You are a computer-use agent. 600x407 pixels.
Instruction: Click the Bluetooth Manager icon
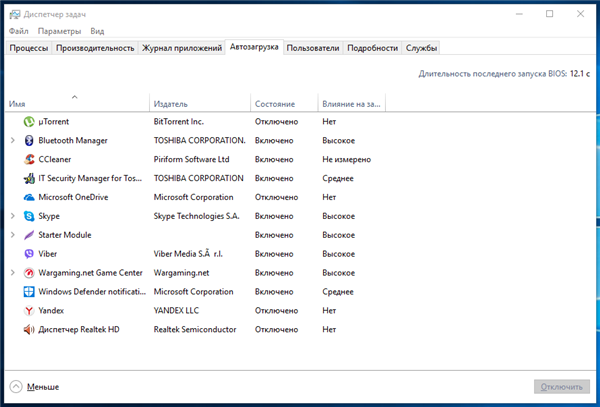click(x=29, y=140)
